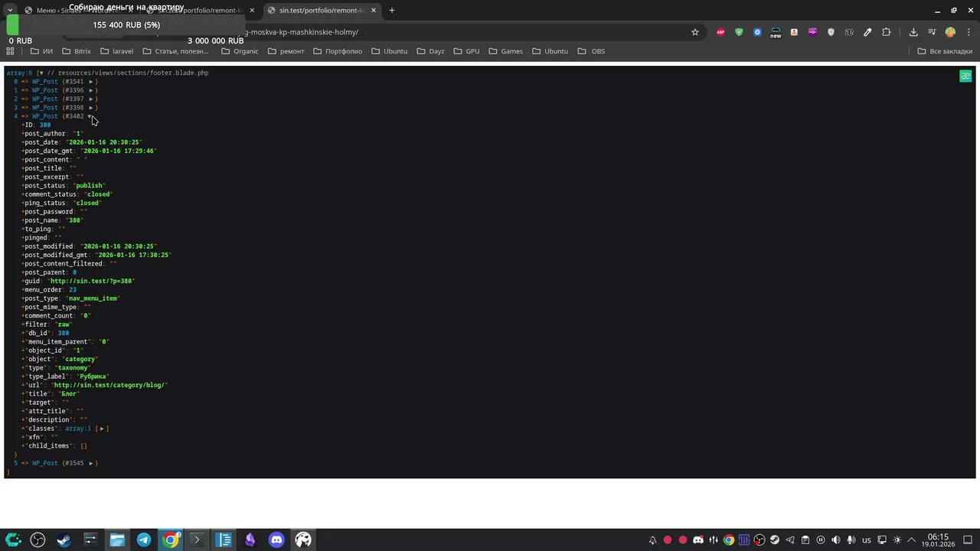Image resolution: width=980 pixels, height=551 pixels.
Task: Click the AdBlock Plus extension icon
Action: tap(720, 32)
